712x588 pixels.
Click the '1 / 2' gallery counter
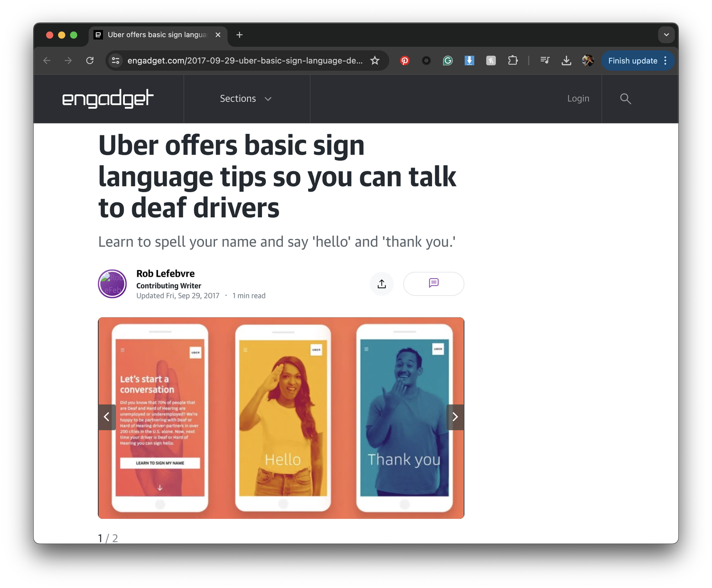point(108,538)
